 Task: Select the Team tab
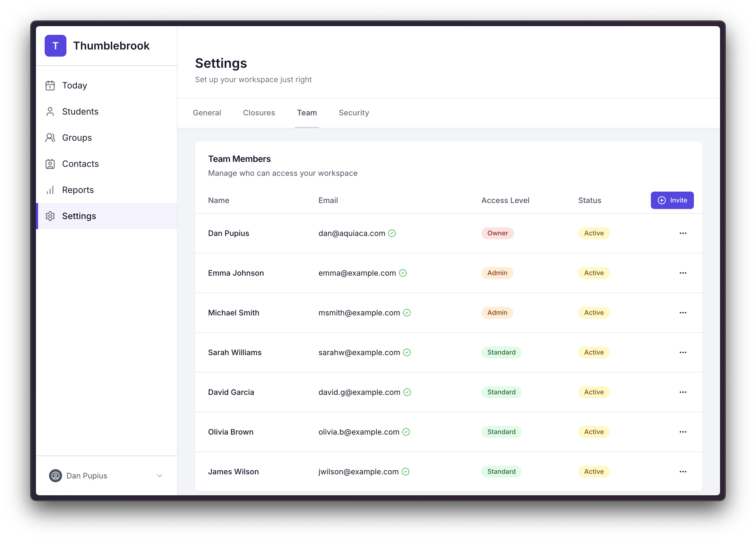(307, 113)
